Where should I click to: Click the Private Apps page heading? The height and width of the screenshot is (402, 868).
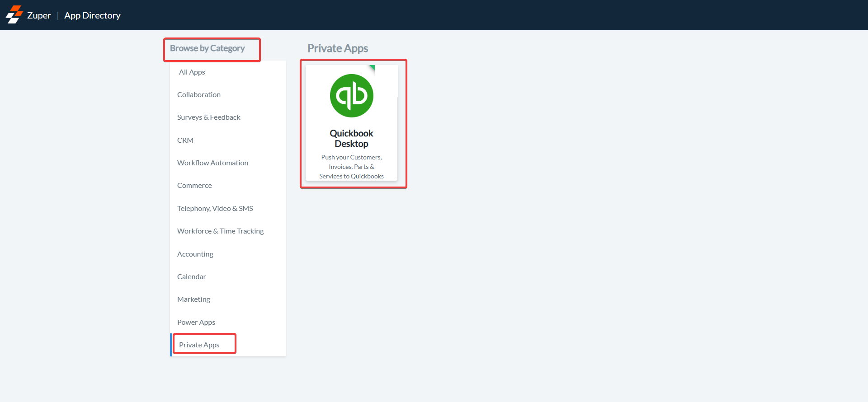(338, 48)
